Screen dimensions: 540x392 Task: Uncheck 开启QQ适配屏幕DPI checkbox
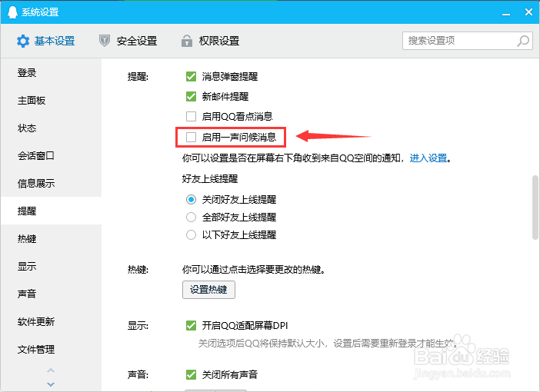click(x=191, y=325)
